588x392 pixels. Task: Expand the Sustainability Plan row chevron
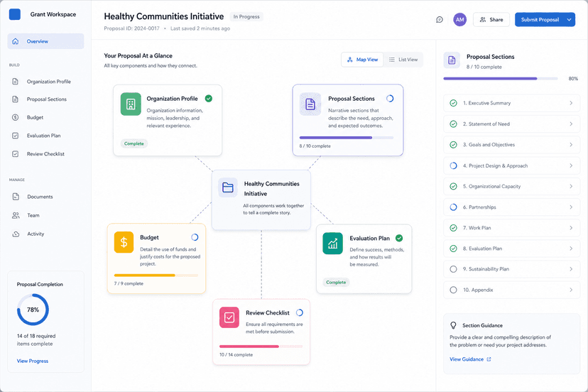pyautogui.click(x=571, y=269)
